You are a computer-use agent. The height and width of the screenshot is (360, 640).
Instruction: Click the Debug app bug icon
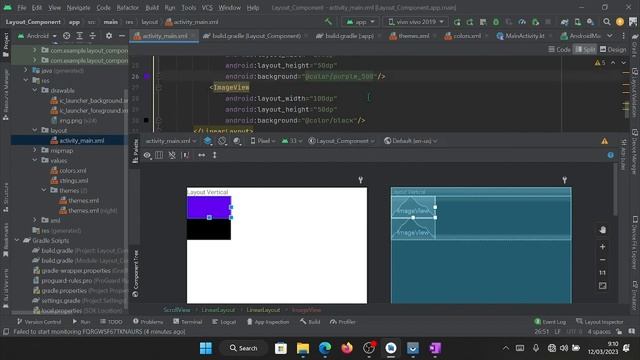pos(496,22)
